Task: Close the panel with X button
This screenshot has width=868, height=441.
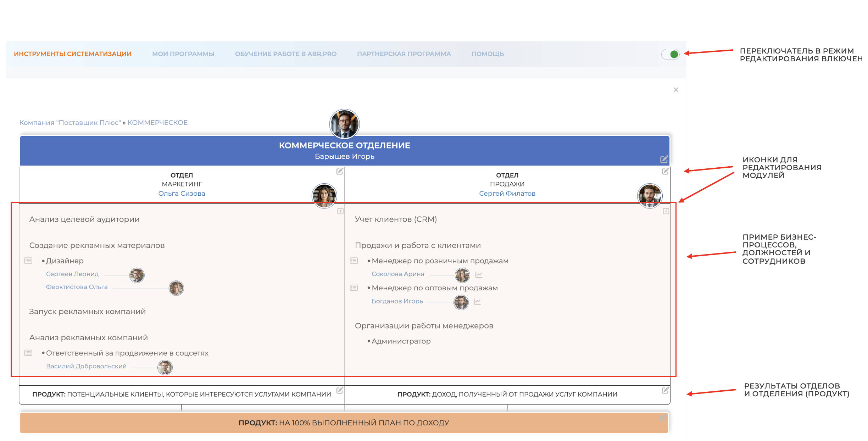Action: [676, 90]
